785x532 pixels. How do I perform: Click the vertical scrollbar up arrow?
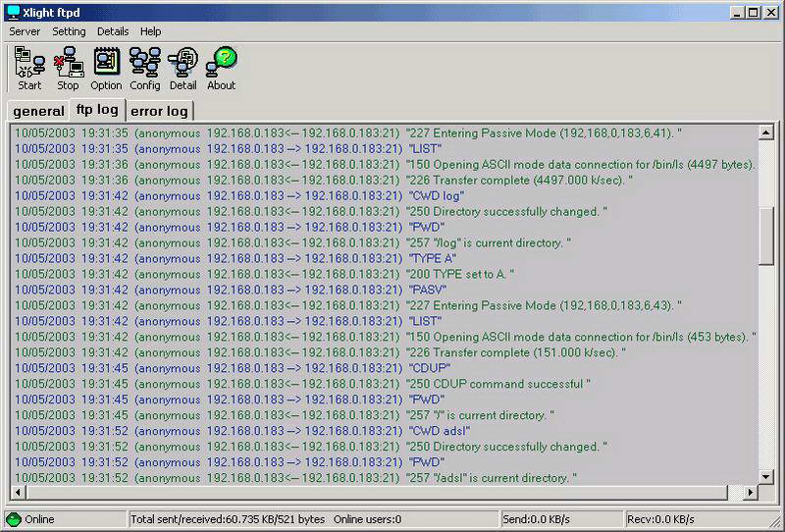tap(766, 133)
